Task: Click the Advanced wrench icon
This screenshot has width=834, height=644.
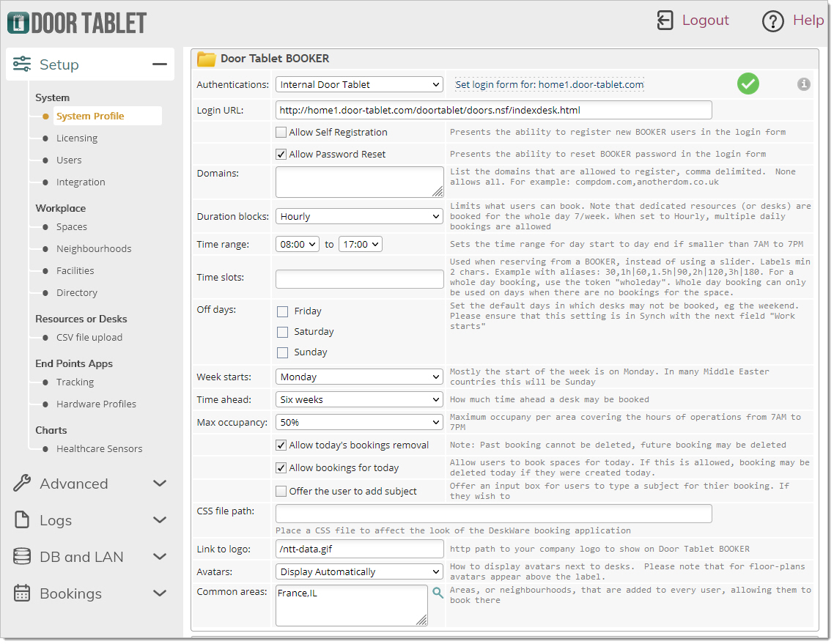Action: pos(23,484)
